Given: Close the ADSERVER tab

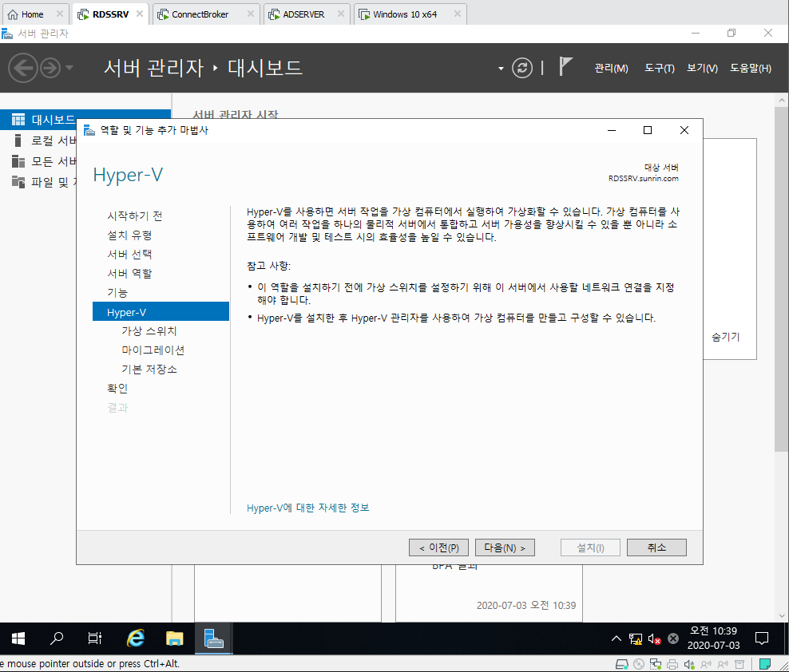Looking at the screenshot, I should coord(341,14).
